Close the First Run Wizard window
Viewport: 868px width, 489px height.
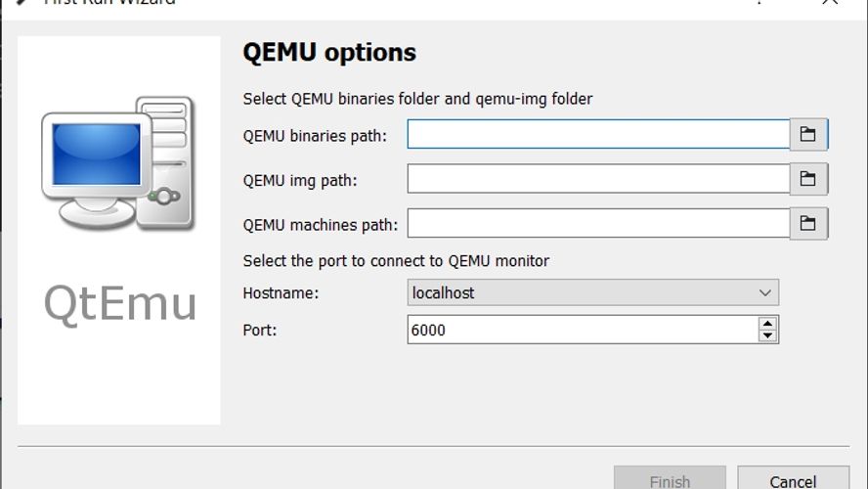click(830, 2)
